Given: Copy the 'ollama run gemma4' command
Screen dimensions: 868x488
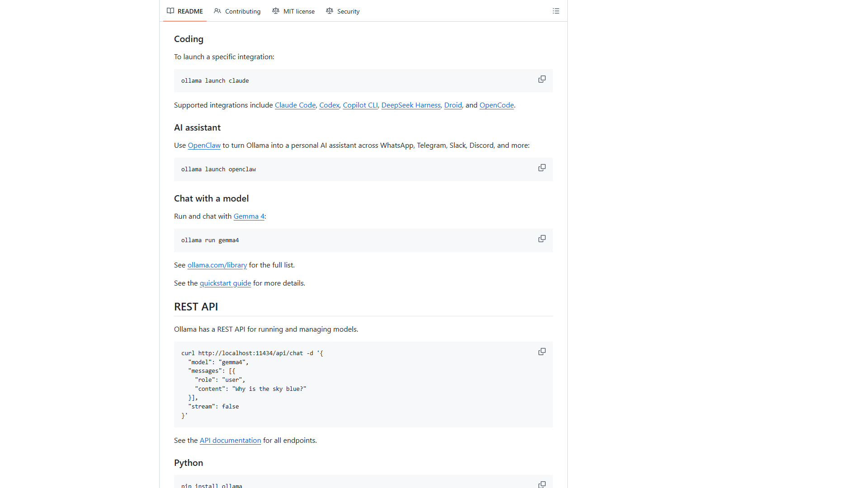Looking at the screenshot, I should (x=542, y=239).
